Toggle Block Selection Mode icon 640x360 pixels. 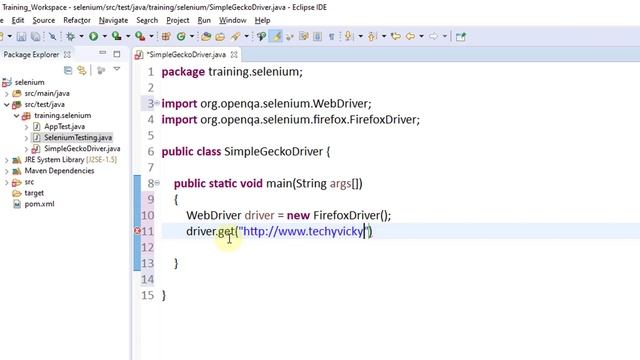(x=317, y=37)
